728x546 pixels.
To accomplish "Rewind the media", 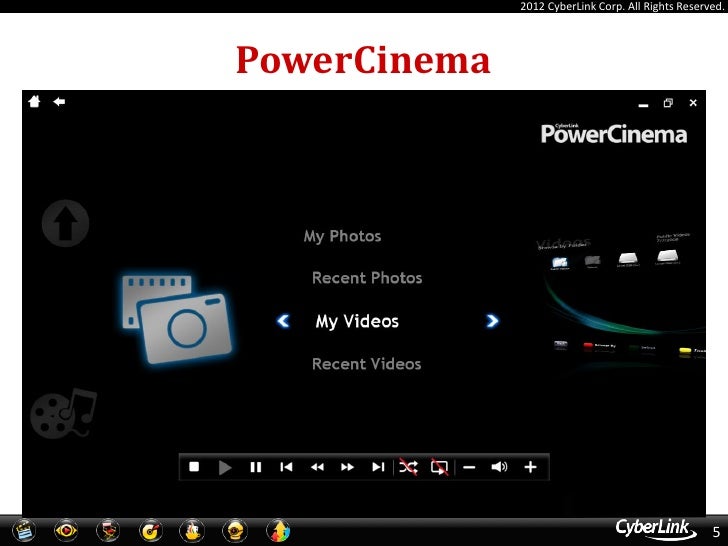I will click(x=317, y=467).
